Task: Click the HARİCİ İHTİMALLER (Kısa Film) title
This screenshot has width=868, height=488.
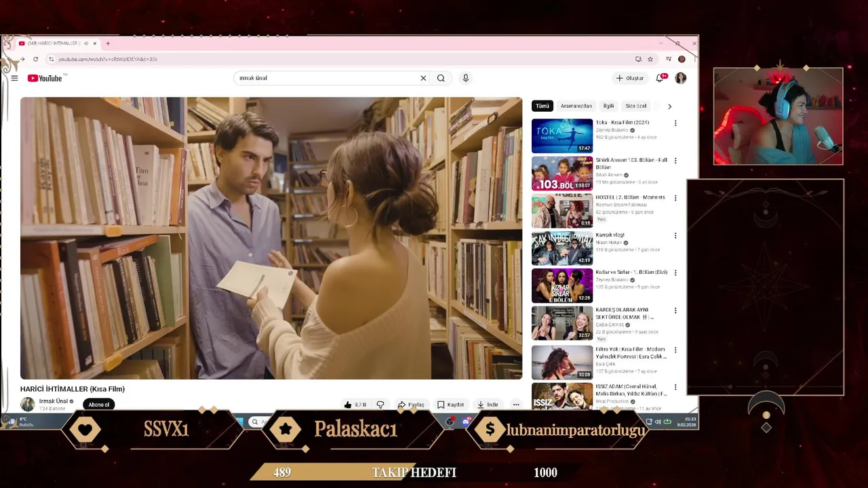Action: tap(73, 389)
